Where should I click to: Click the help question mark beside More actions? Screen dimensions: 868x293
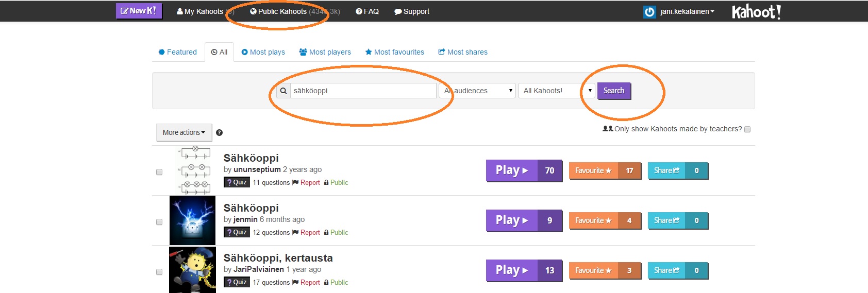tap(219, 133)
